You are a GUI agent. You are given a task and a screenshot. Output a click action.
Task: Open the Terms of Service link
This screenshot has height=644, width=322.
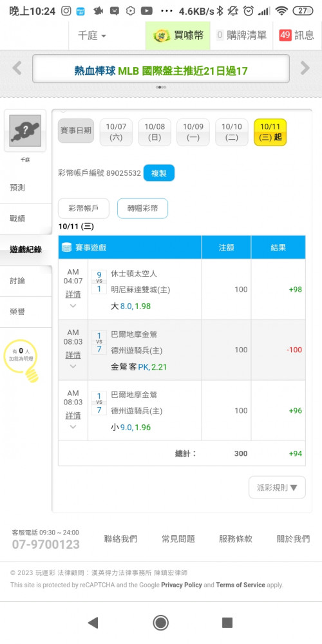point(241,585)
